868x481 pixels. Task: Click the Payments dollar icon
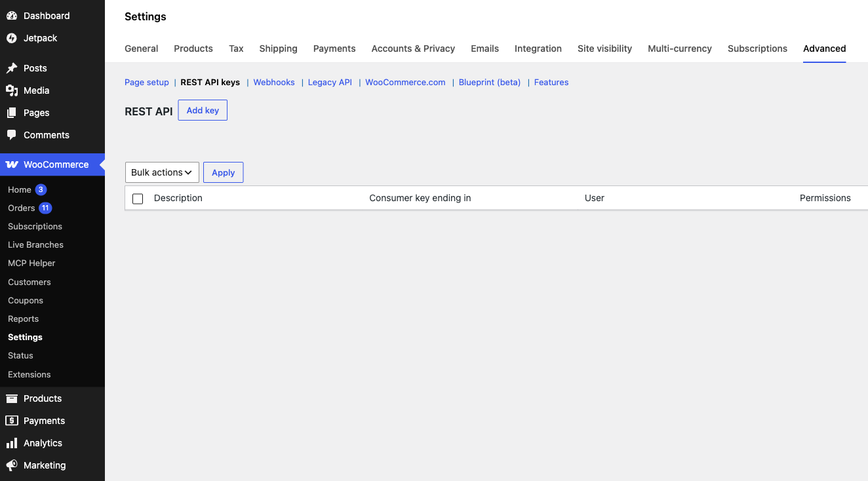(12, 421)
